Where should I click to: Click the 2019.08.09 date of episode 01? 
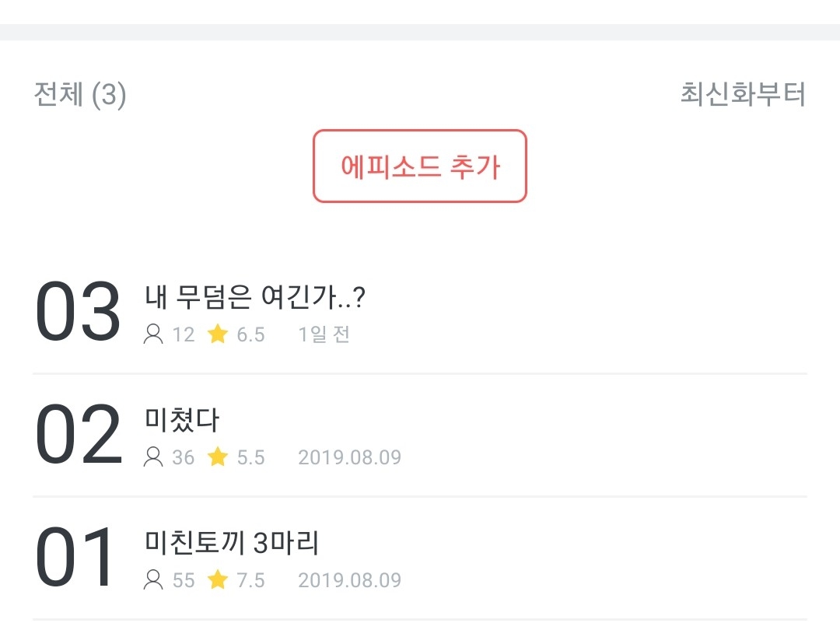click(x=349, y=580)
